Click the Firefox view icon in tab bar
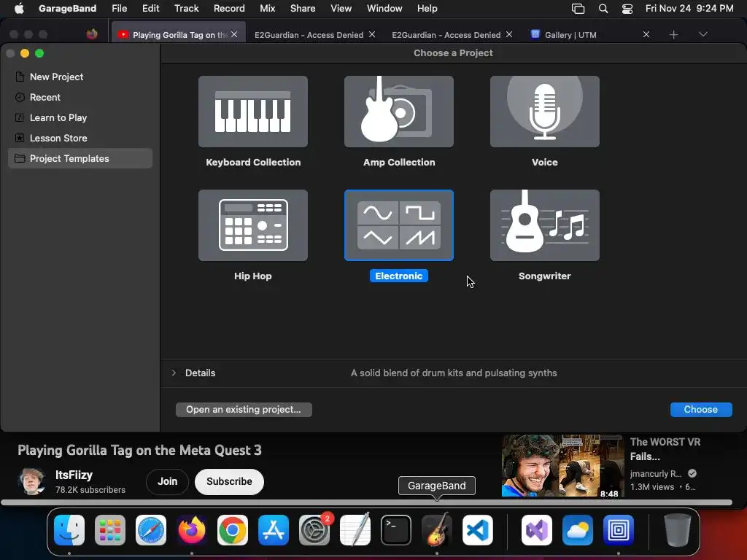This screenshot has width=747, height=560. (x=92, y=34)
